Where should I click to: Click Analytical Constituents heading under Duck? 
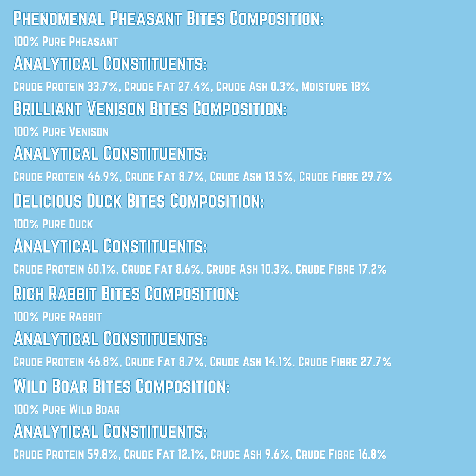tap(110, 246)
